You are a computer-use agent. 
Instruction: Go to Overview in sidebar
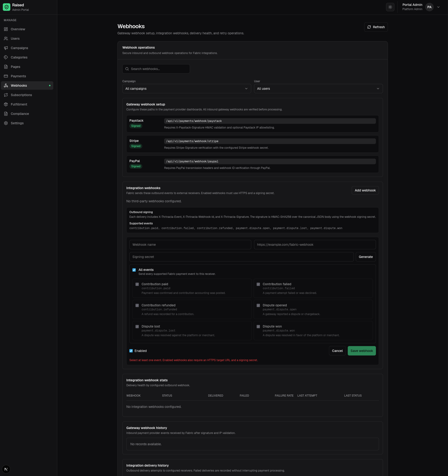(x=27, y=29)
